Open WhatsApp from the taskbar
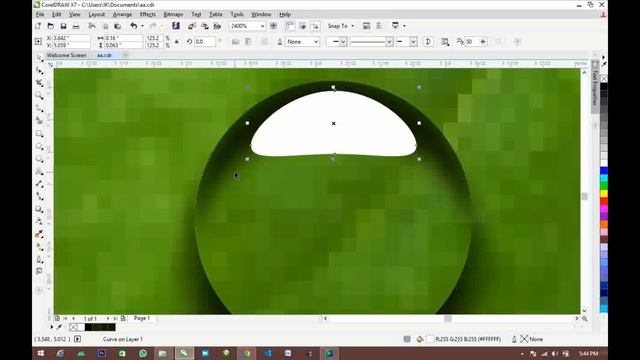640x360 pixels. [143, 353]
